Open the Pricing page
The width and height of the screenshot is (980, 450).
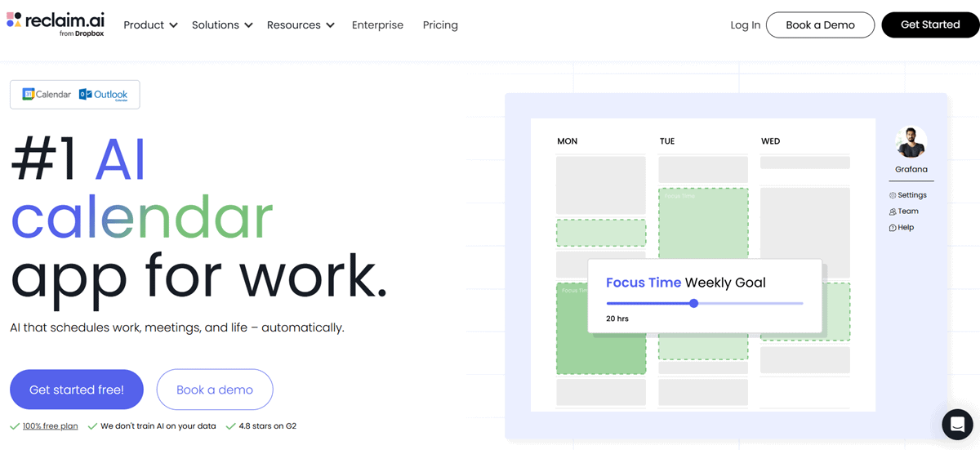click(440, 25)
